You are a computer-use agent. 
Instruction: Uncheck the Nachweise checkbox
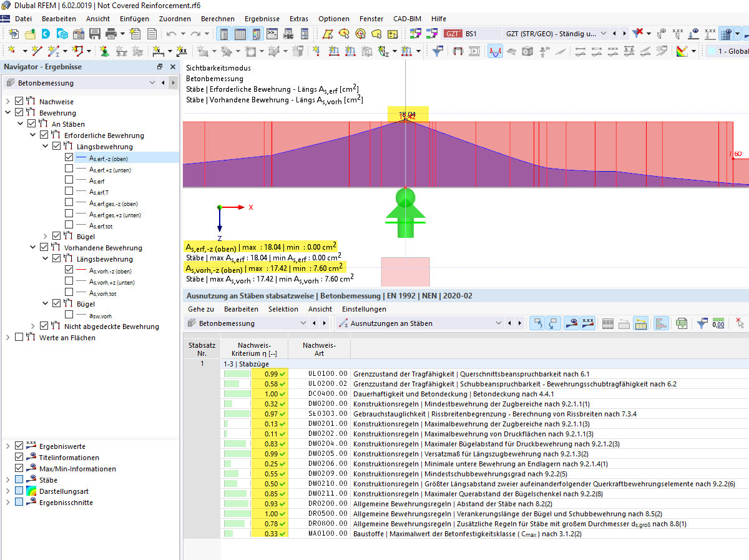click(x=19, y=101)
